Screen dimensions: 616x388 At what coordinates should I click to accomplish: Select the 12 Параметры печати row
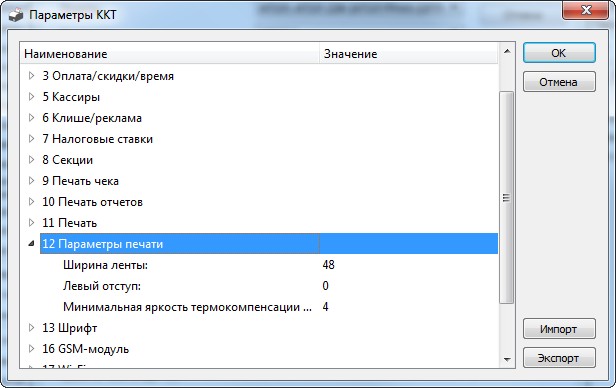tap(269, 244)
